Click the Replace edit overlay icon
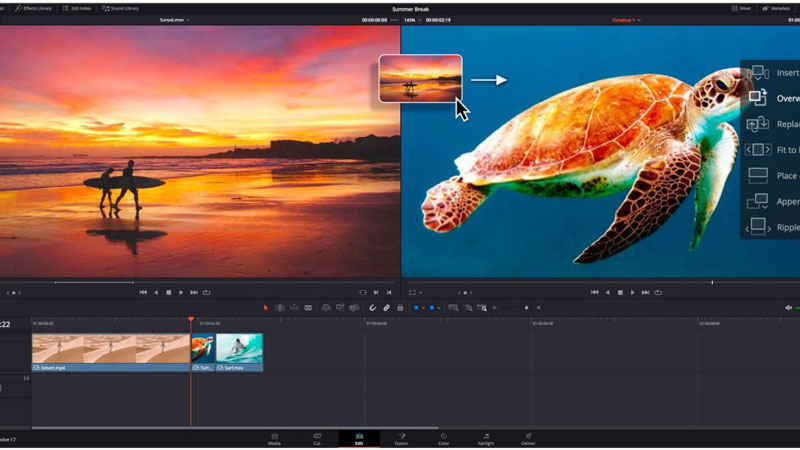The width and height of the screenshot is (800, 450). [x=757, y=124]
